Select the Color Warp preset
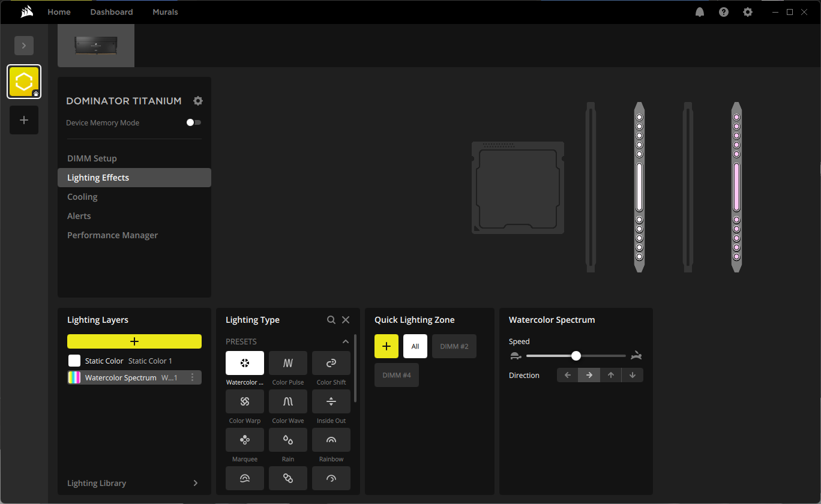 (x=245, y=401)
